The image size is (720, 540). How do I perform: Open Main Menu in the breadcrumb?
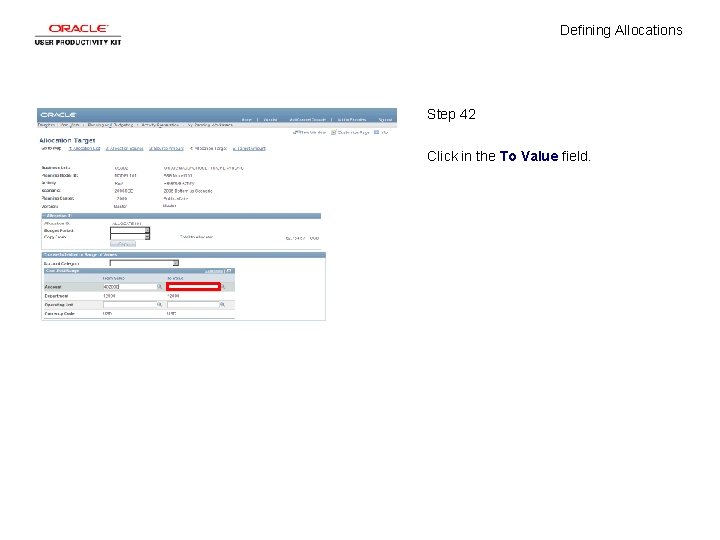70,125
